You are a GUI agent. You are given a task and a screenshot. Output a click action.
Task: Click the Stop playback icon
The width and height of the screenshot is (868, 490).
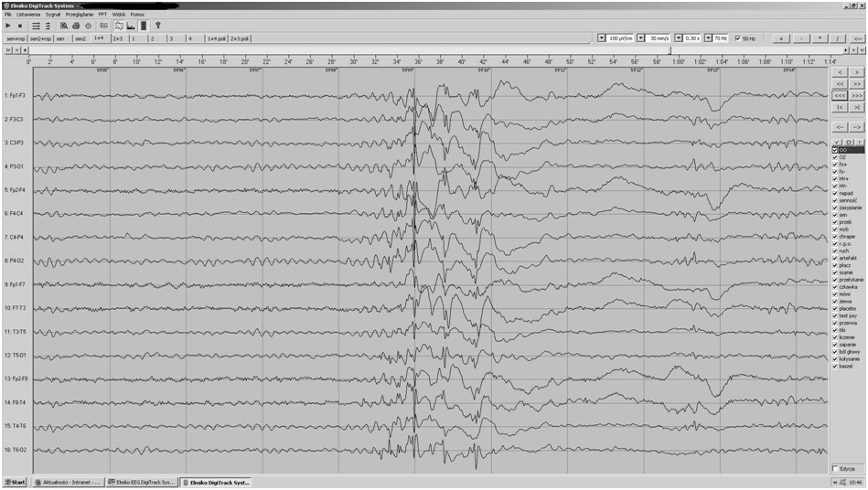pos(20,26)
